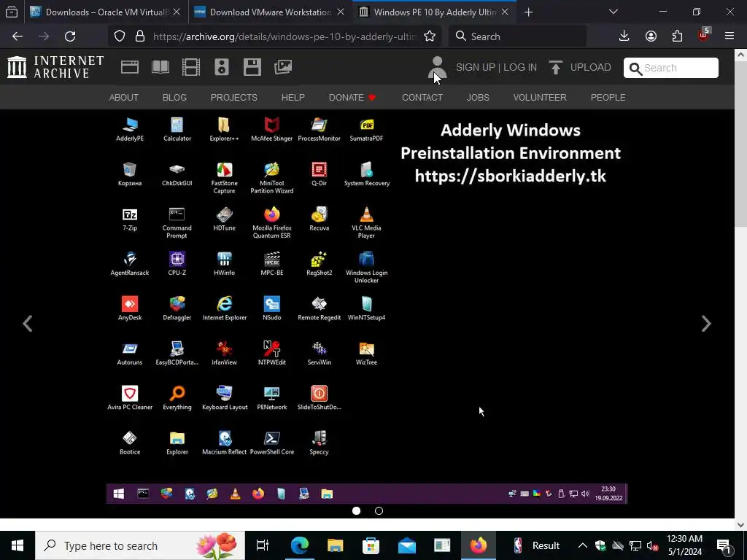Image resolution: width=747 pixels, height=560 pixels.
Task: Click the address bar URL
Action: [x=285, y=36]
